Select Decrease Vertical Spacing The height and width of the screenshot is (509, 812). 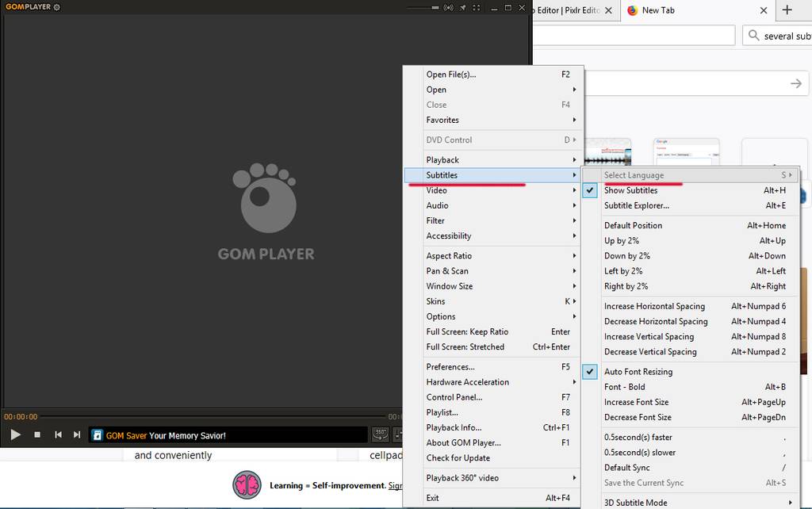691,351
